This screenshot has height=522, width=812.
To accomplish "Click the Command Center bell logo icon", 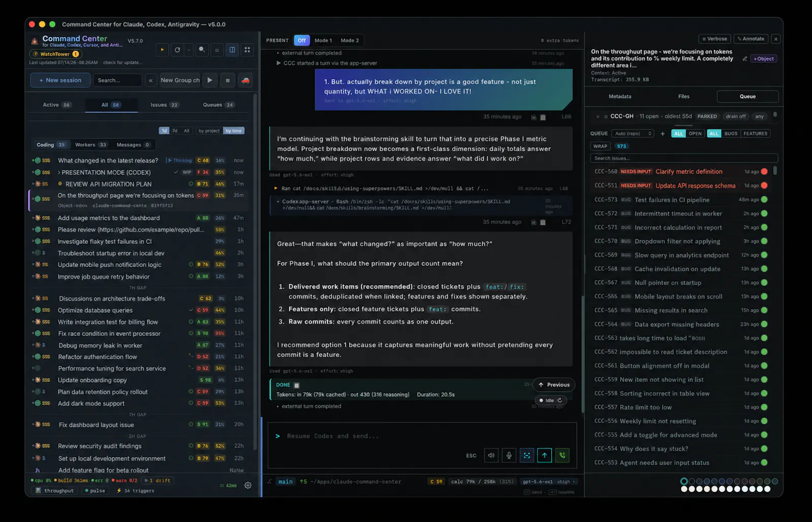I will (x=35, y=41).
